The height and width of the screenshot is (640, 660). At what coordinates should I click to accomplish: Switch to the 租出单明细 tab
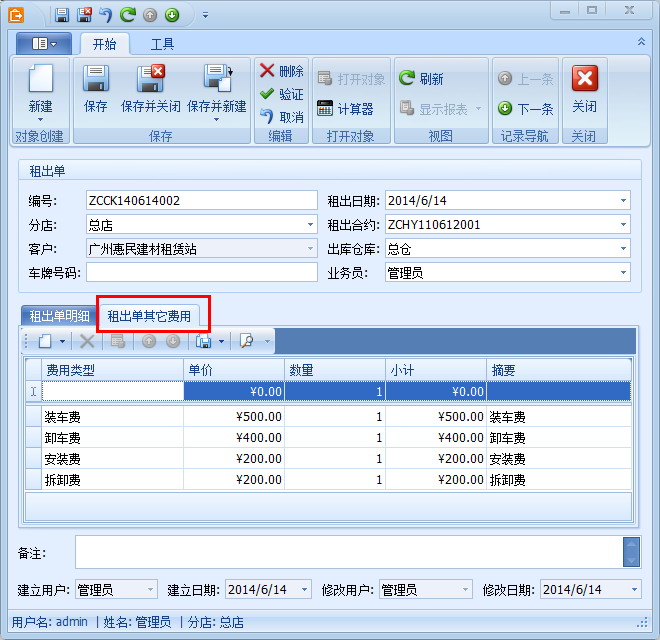pos(58,316)
